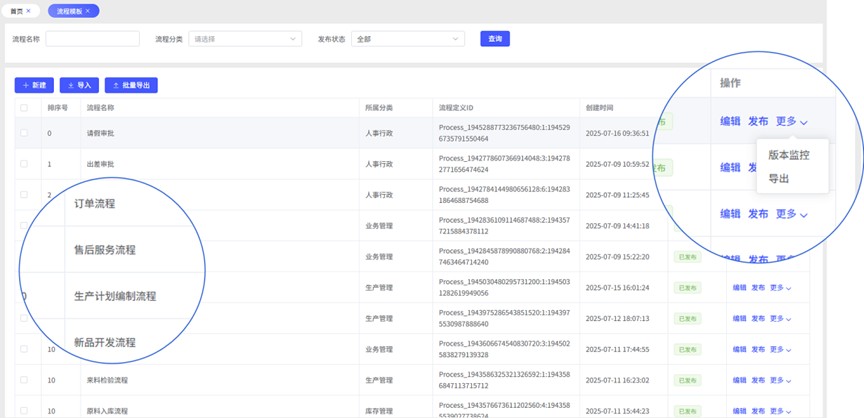
Task: Toggle the select-all checkbox in table header
Action: 24,108
